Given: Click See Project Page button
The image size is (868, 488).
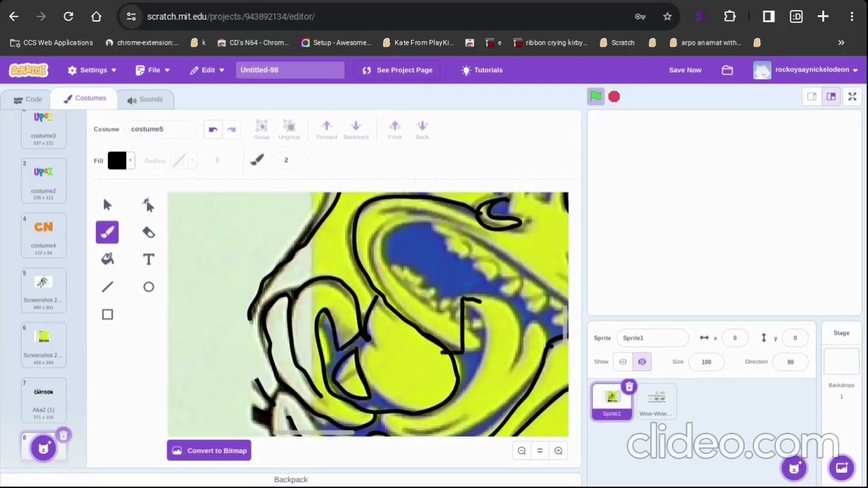Looking at the screenshot, I should click(397, 70).
